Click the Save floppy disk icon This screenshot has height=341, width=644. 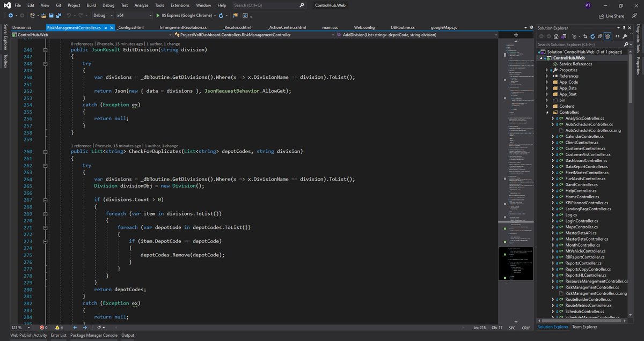51,16
